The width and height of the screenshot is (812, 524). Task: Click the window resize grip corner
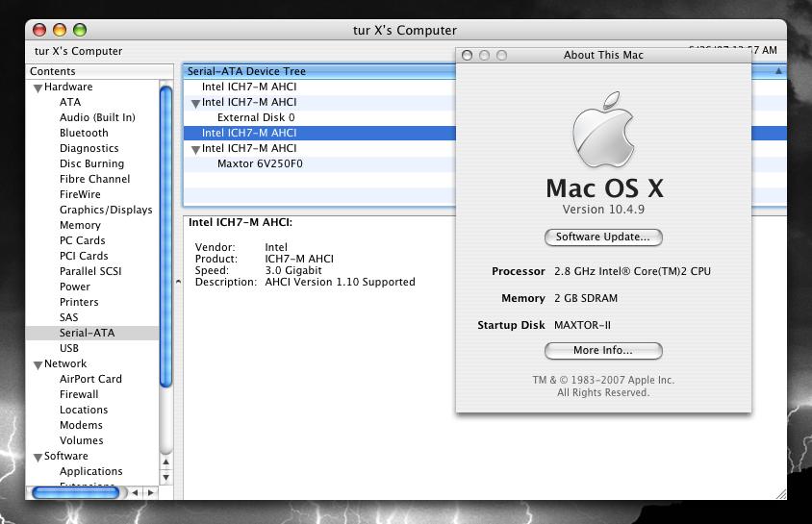[x=780, y=494]
